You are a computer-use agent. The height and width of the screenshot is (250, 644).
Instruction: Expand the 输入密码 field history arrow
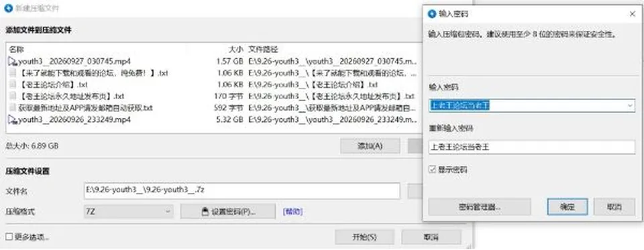click(x=631, y=106)
